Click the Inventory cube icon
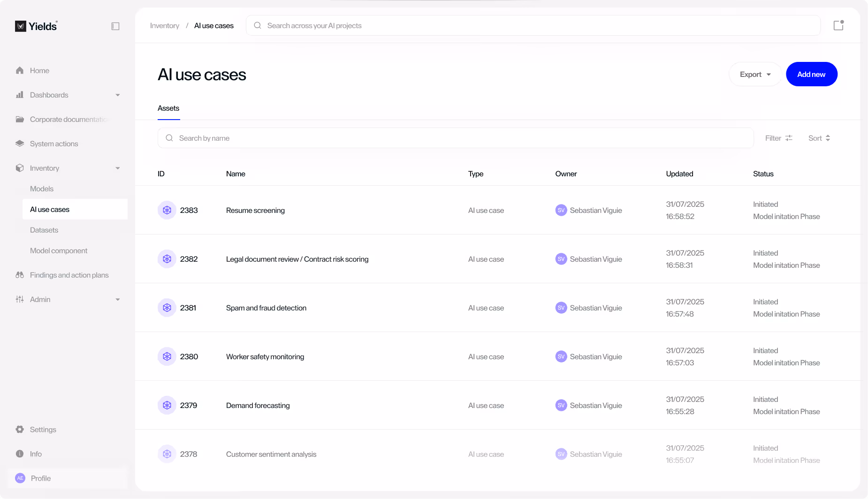Image resolution: width=868 pixels, height=499 pixels. point(20,168)
